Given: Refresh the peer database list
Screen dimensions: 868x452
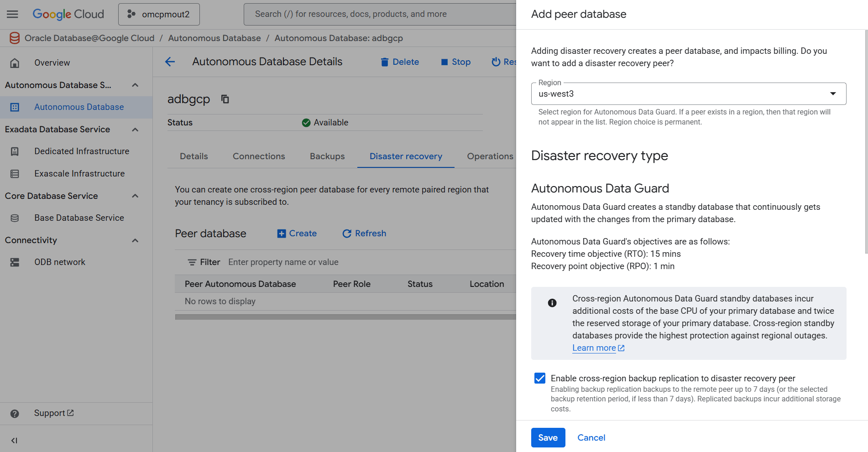Looking at the screenshot, I should coord(364,233).
